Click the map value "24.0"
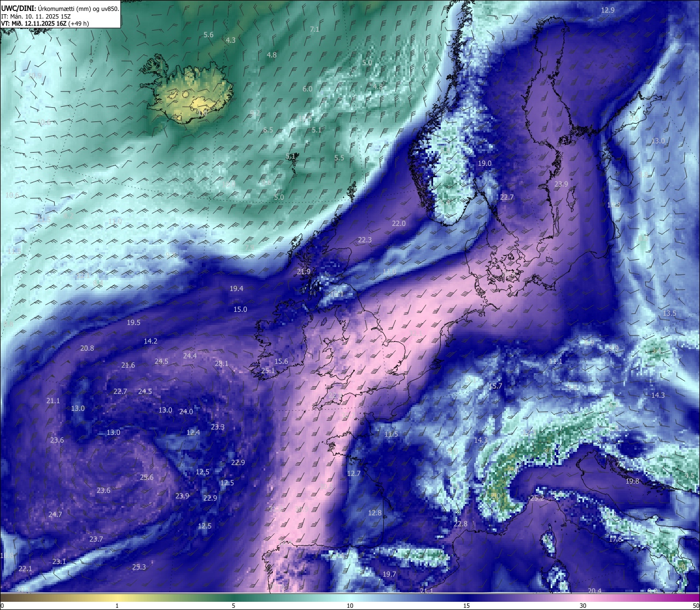700x610 pixels. coord(186,412)
